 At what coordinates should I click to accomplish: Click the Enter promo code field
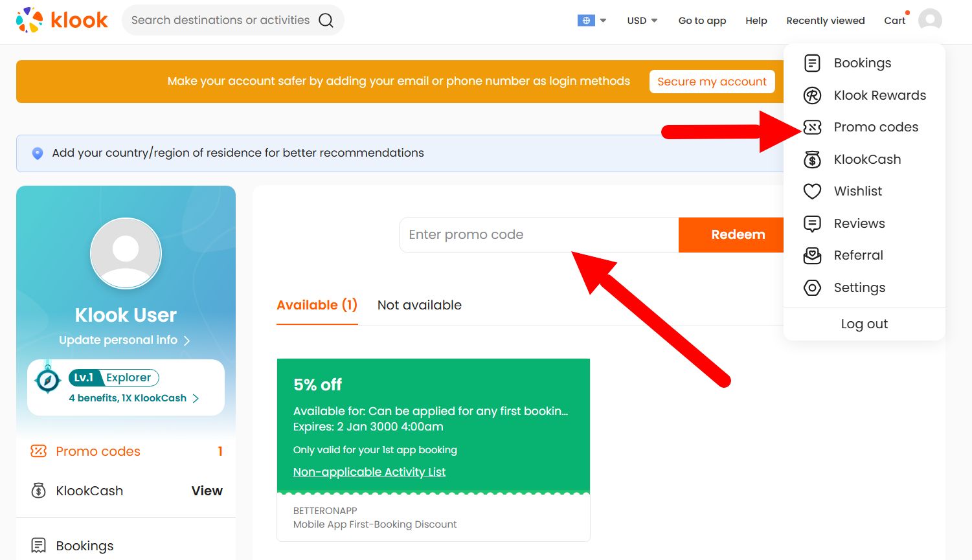tap(537, 234)
